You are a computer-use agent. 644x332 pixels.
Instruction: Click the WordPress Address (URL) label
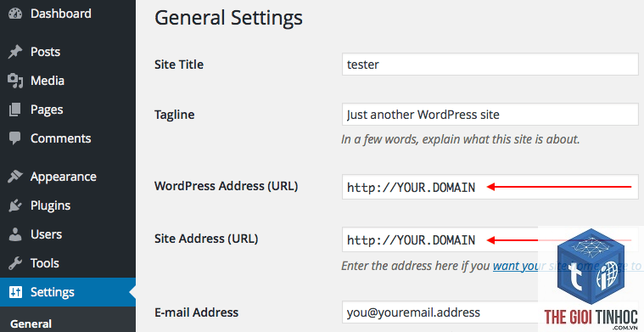(x=227, y=186)
